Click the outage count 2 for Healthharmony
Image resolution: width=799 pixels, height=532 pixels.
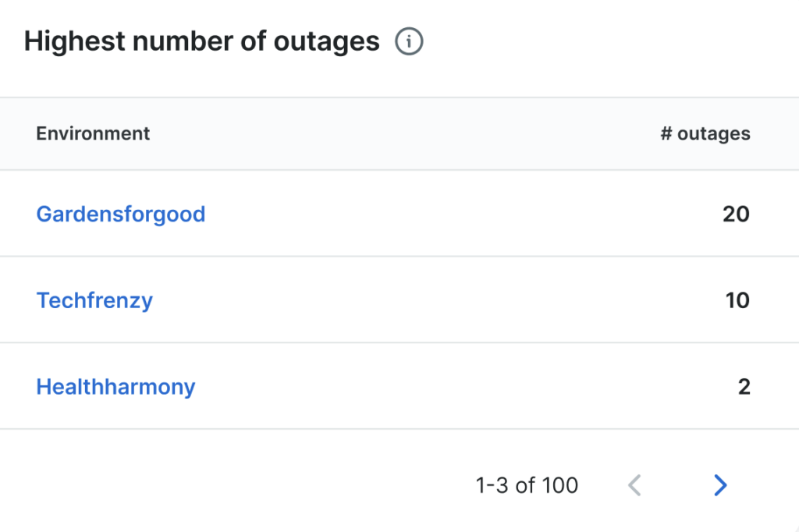[x=744, y=387]
